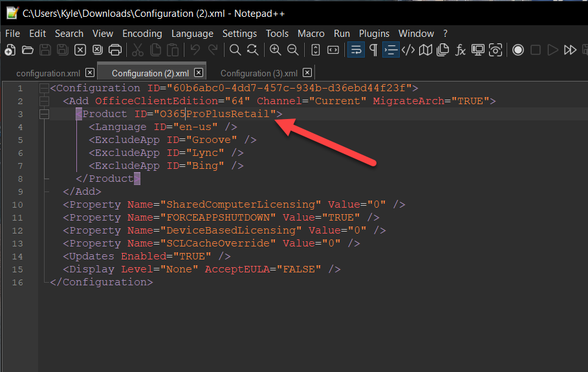Click the Save file icon

pos(45,50)
